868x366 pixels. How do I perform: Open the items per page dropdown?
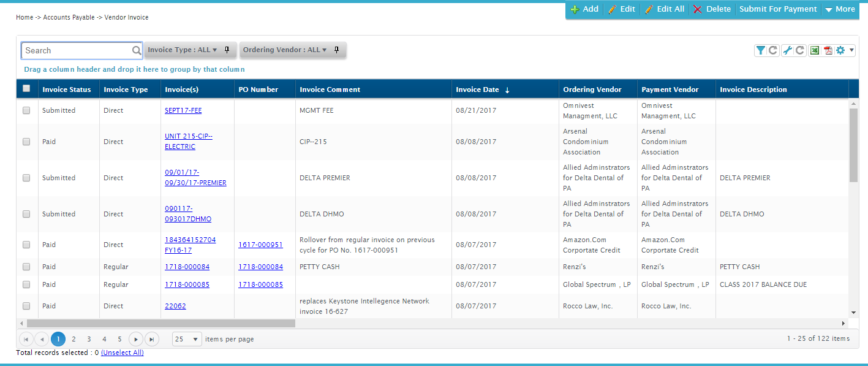[x=187, y=339]
